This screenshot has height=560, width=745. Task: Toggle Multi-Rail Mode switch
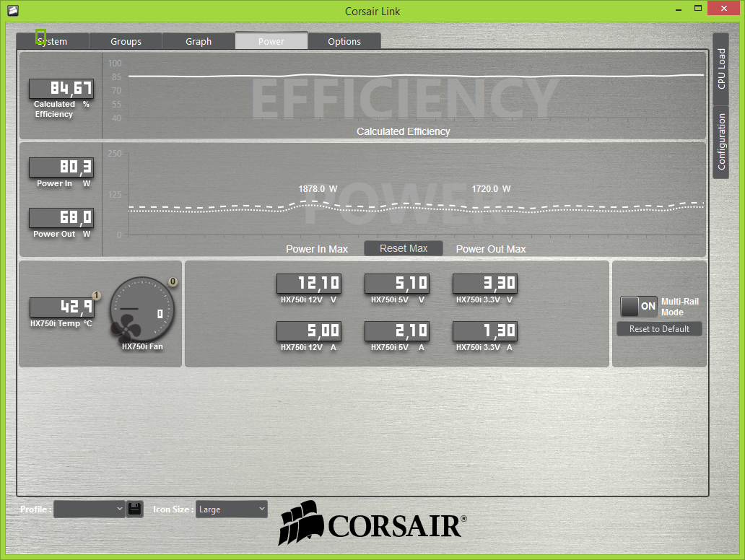click(x=639, y=306)
